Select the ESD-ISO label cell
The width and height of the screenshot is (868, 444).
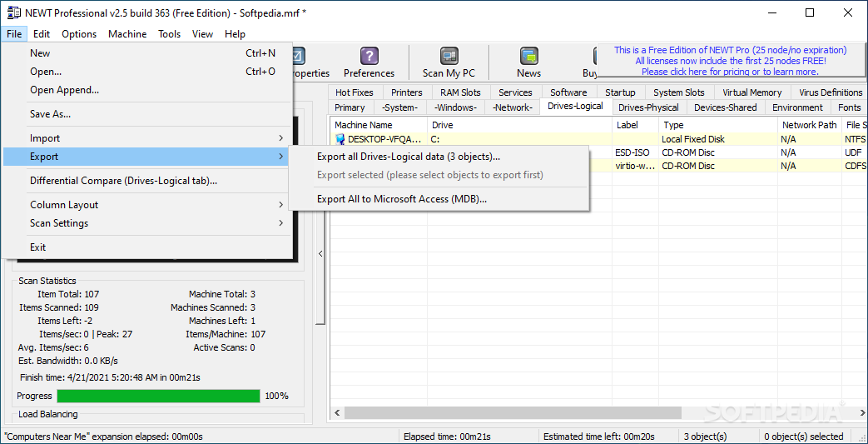coord(636,152)
